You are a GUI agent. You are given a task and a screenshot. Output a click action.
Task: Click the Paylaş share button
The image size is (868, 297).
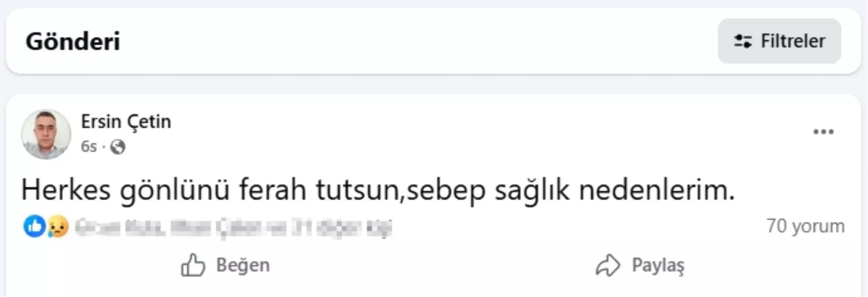(640, 265)
